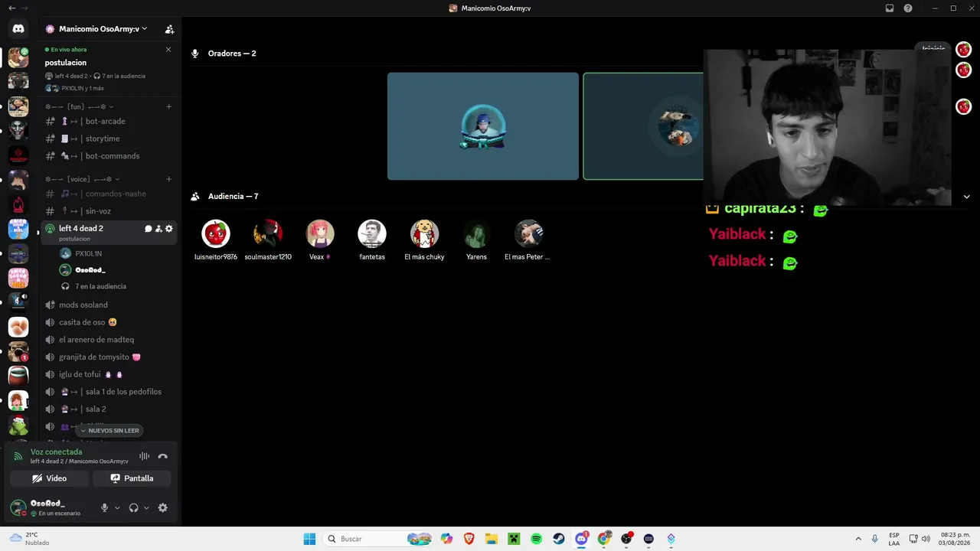980x551 pixels.
Task: Open the Grinch server icon in sidebar
Action: pyautogui.click(x=18, y=425)
